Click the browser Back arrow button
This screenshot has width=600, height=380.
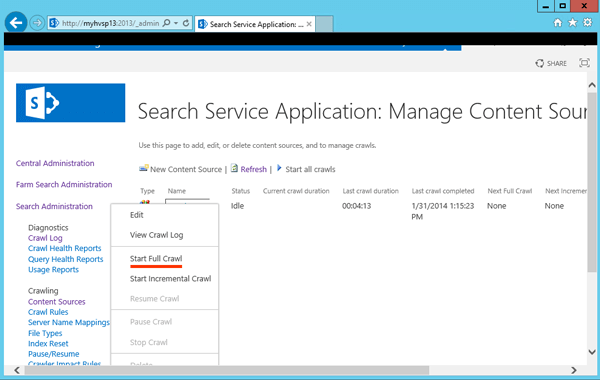pyautogui.click(x=16, y=23)
